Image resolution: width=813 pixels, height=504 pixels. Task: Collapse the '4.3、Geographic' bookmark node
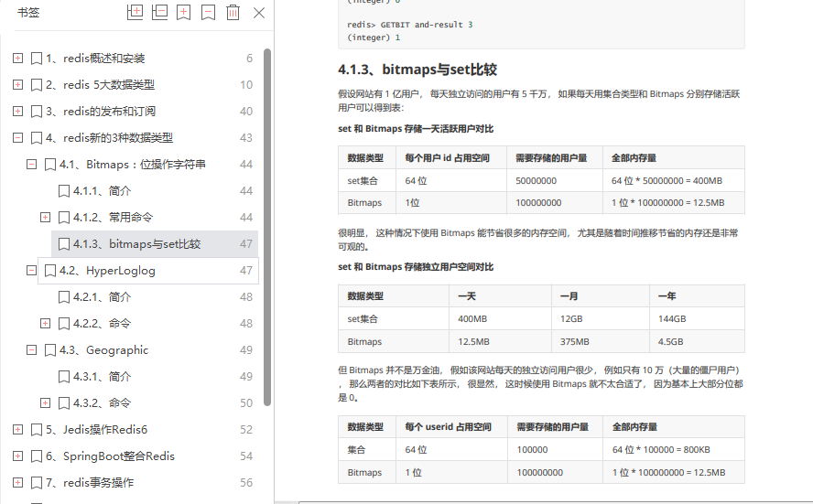(32, 350)
